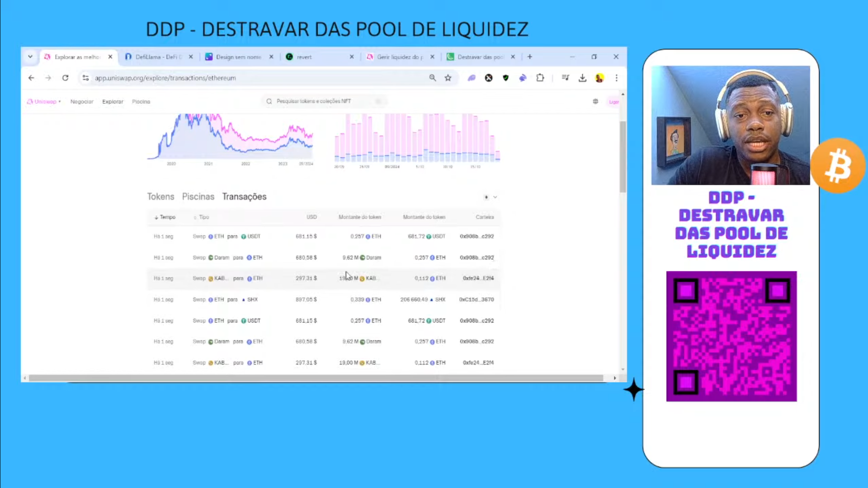The height and width of the screenshot is (488, 868).
Task: Open the Tipo column filter
Action: coord(201,217)
